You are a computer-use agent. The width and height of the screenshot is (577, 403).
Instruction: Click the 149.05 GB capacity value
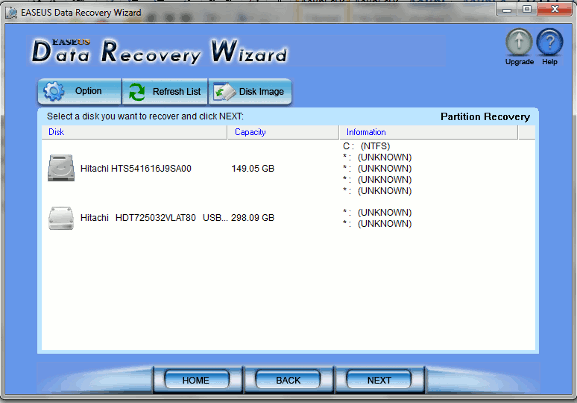click(253, 169)
